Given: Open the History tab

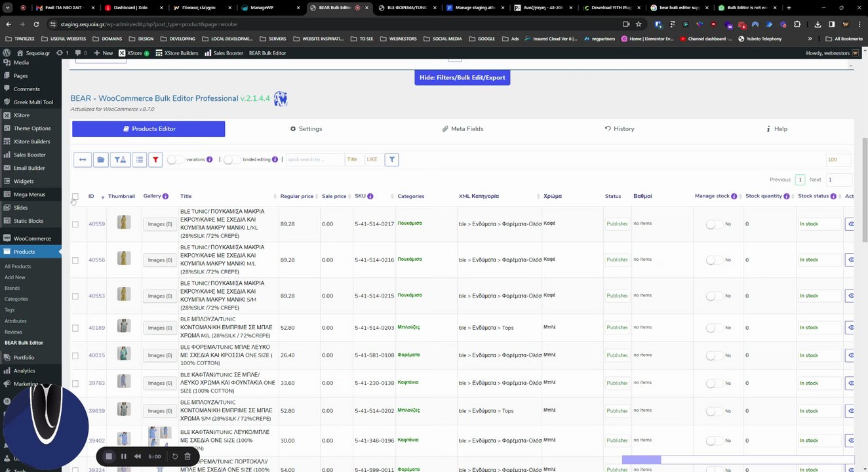Looking at the screenshot, I should click(x=620, y=129).
